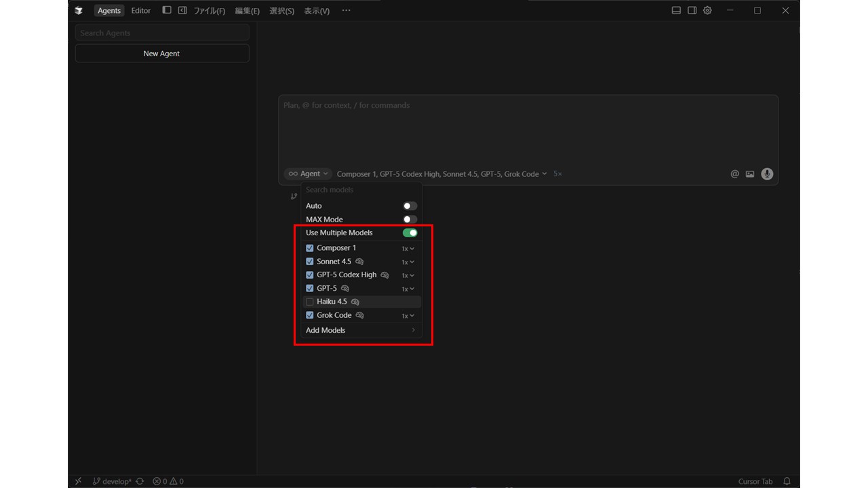Check the Haiku 4.5 checkbox

[310, 302]
